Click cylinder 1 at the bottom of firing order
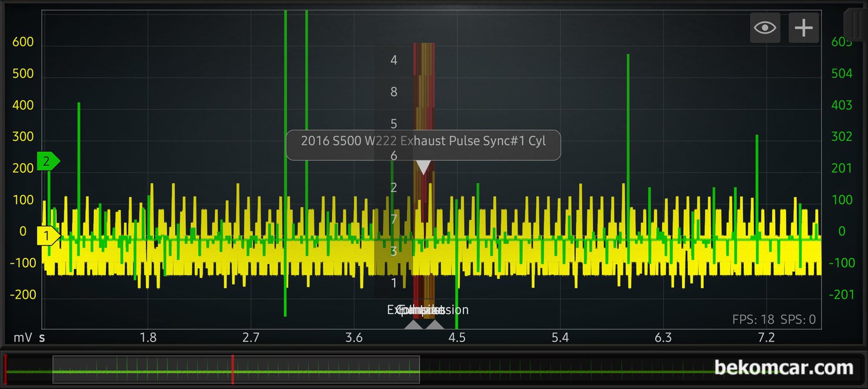 pos(394,283)
